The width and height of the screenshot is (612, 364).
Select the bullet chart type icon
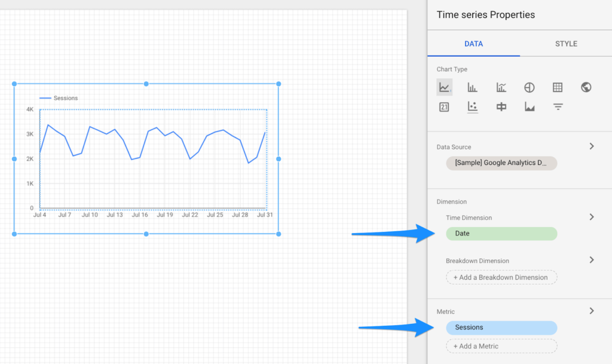pos(501,107)
